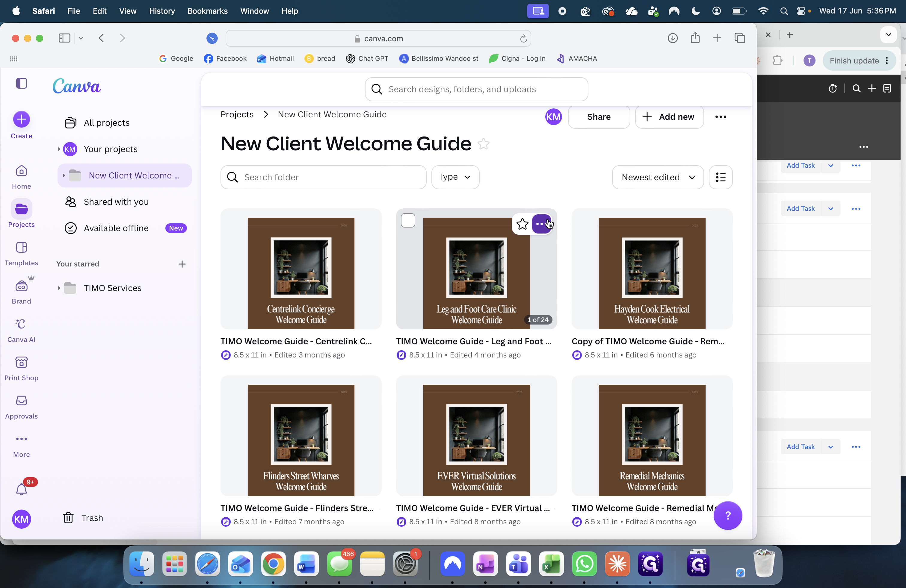Viewport: 906px width, 588px height.
Task: Open the Brand section
Action: [x=21, y=291]
